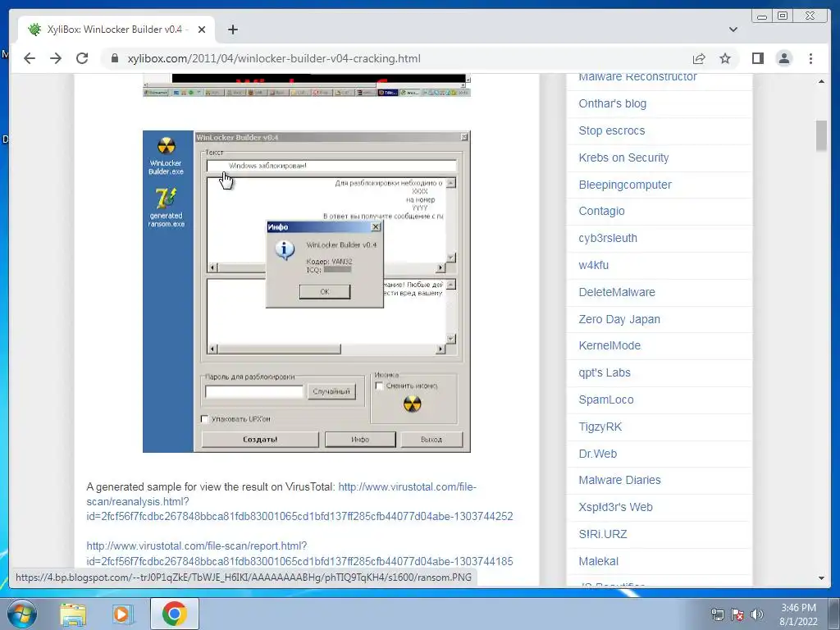The height and width of the screenshot is (630, 840).
Task: Open the VirusTotal report.html link
Action: (299, 554)
